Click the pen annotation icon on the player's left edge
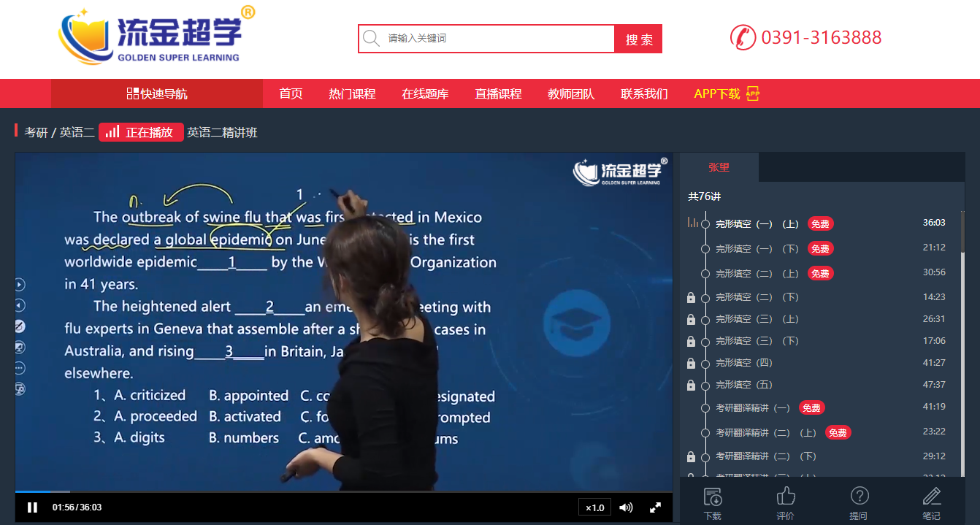The height and width of the screenshot is (525, 980). pos(20,326)
